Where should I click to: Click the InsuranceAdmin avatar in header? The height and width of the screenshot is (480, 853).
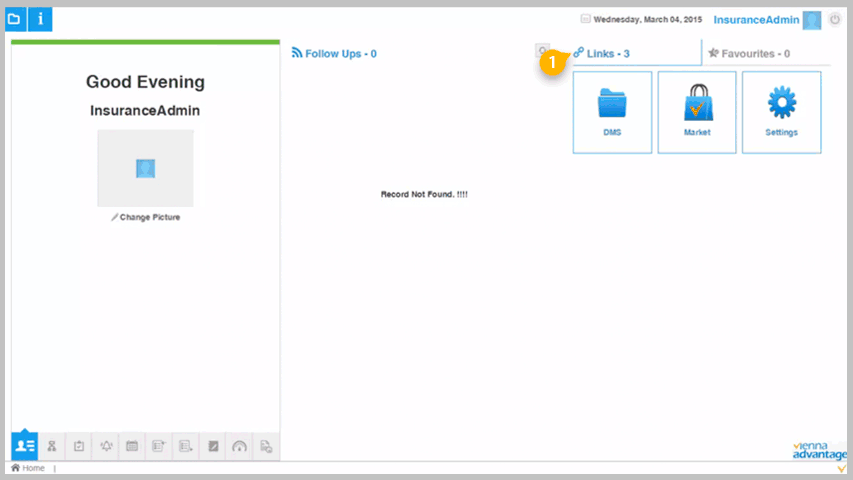click(x=812, y=20)
